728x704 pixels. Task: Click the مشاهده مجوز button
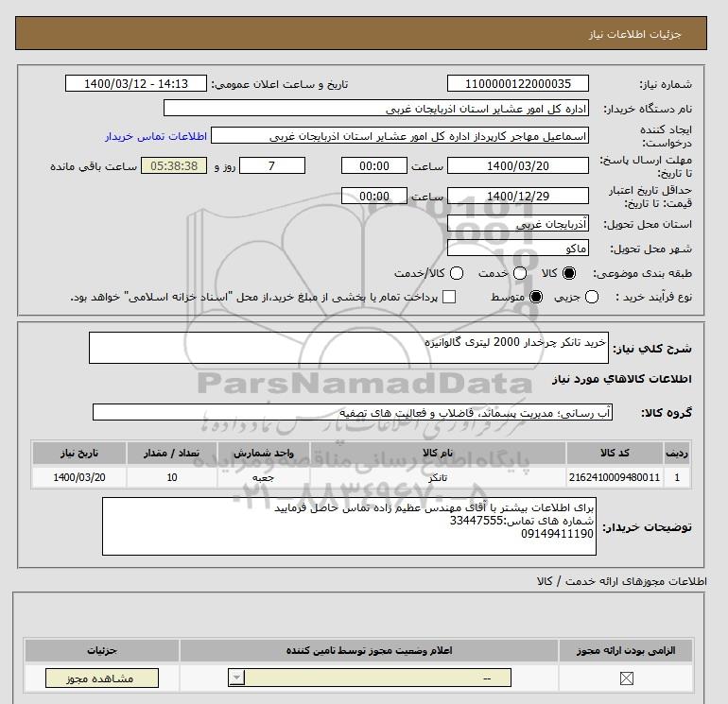tap(102, 678)
